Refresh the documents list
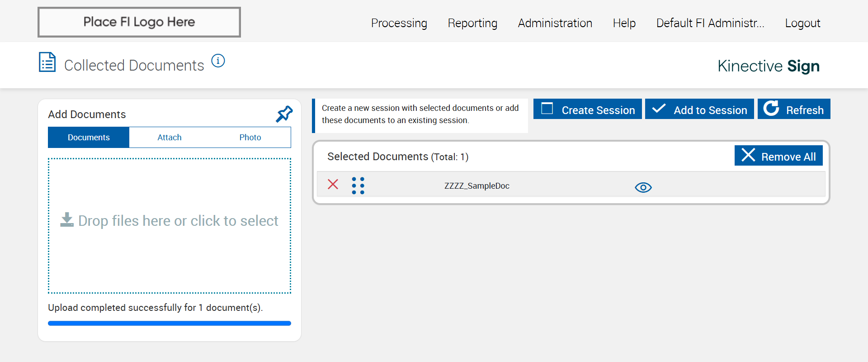868x362 pixels. (x=793, y=109)
